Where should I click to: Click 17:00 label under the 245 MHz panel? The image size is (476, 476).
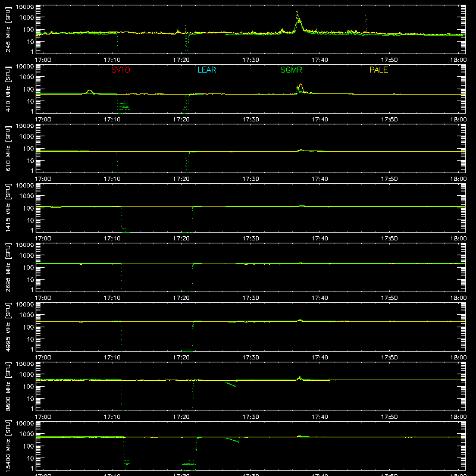(43, 60)
